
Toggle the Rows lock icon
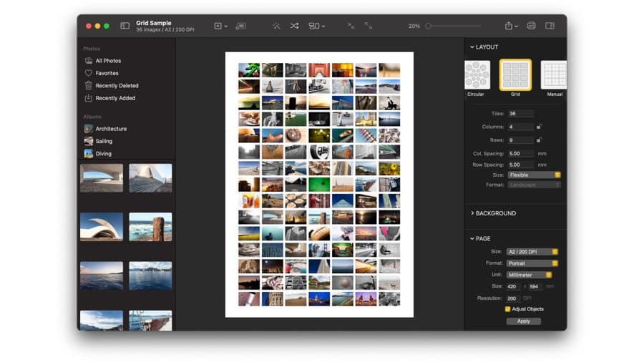pyautogui.click(x=539, y=140)
